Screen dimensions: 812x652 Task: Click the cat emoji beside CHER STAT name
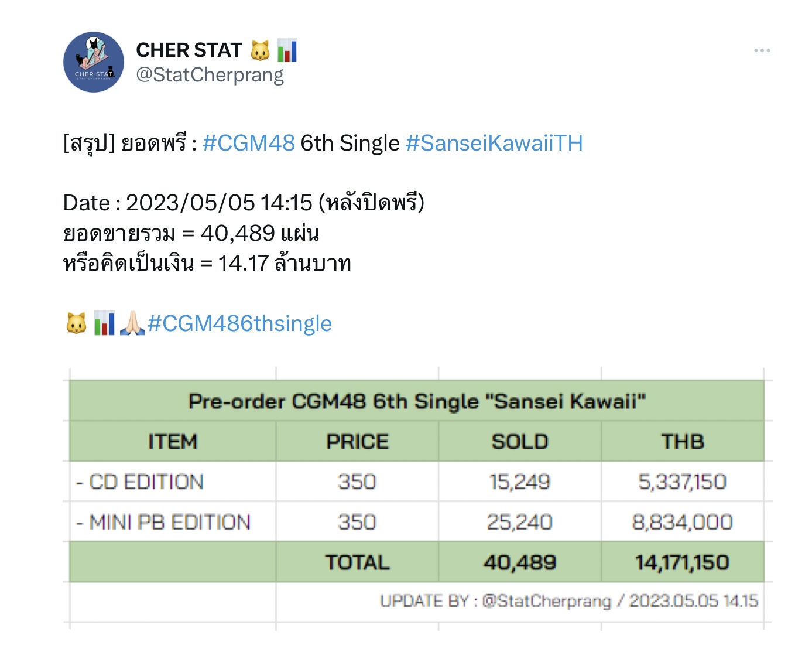[260, 50]
